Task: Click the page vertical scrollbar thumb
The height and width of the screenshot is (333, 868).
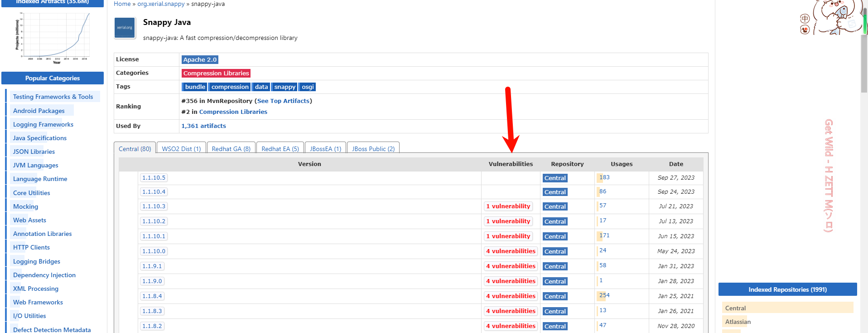Action: pyautogui.click(x=864, y=64)
